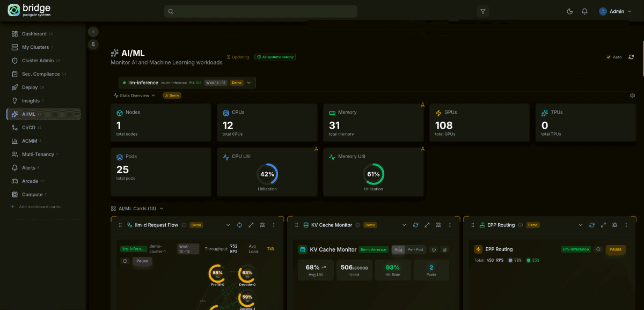Click bug icon on KV Cache Monitor card
644x310 pixels.
[438, 225]
